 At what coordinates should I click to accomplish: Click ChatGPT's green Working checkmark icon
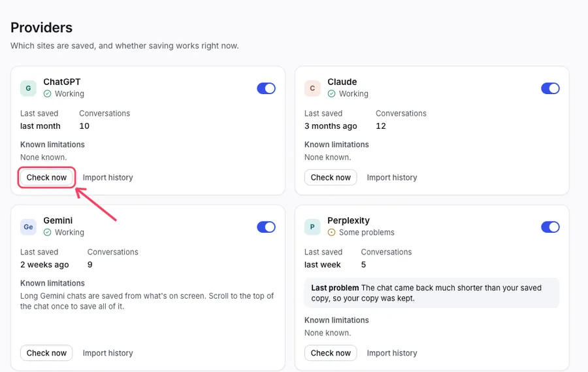coord(47,94)
